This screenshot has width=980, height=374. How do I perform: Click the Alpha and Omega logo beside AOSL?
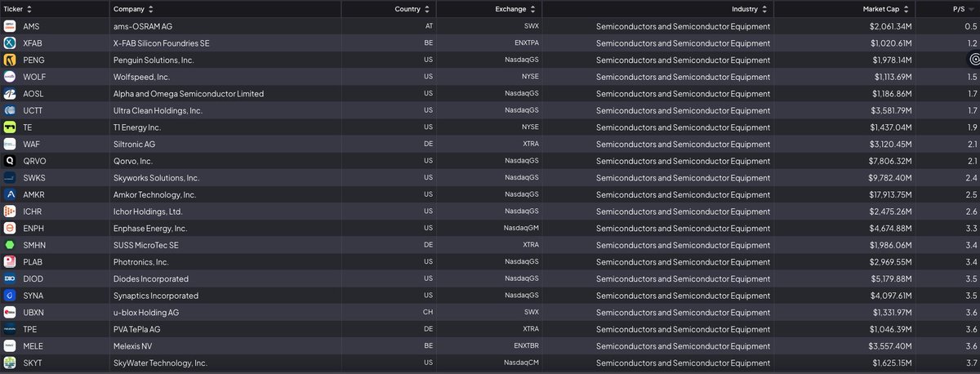[x=10, y=94]
